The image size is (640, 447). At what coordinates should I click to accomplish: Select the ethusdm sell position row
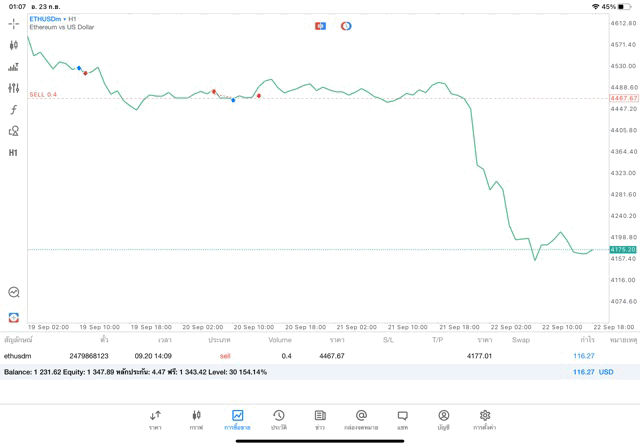click(300, 355)
